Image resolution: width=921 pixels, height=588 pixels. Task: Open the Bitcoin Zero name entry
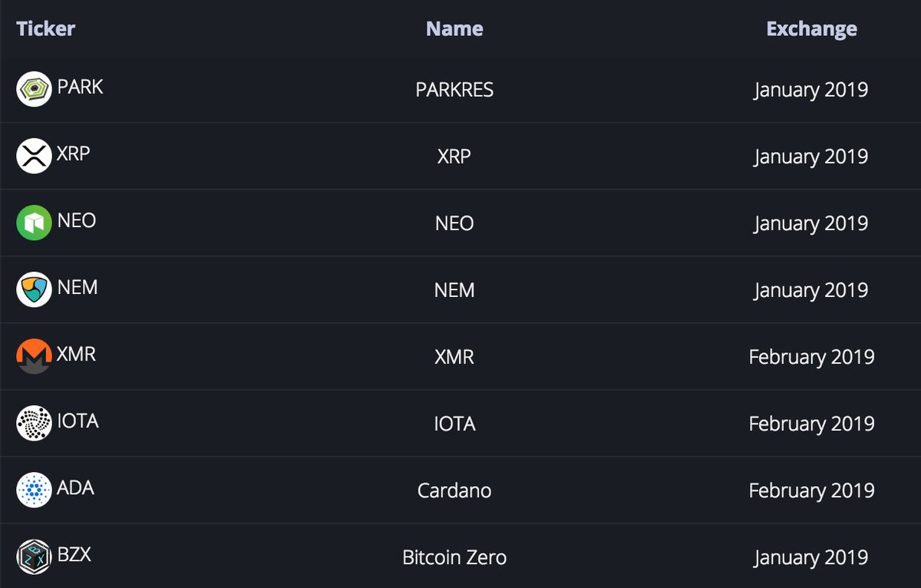click(x=454, y=557)
